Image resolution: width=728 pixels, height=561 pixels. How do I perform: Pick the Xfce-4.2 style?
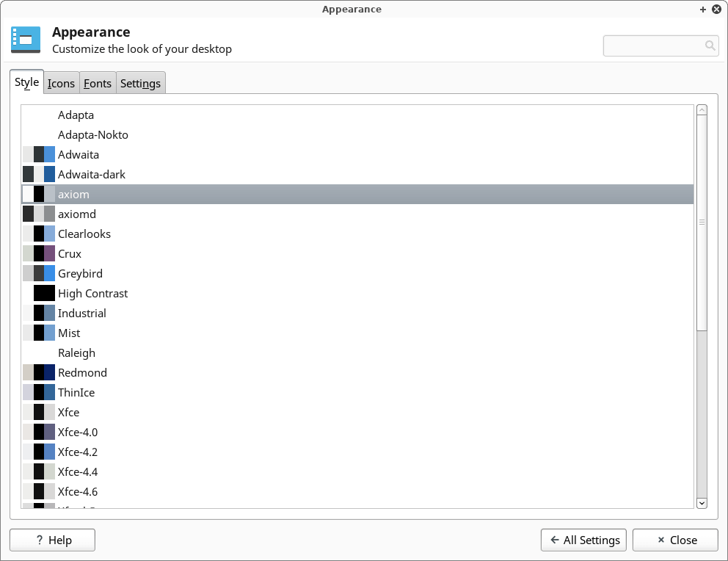(x=78, y=452)
